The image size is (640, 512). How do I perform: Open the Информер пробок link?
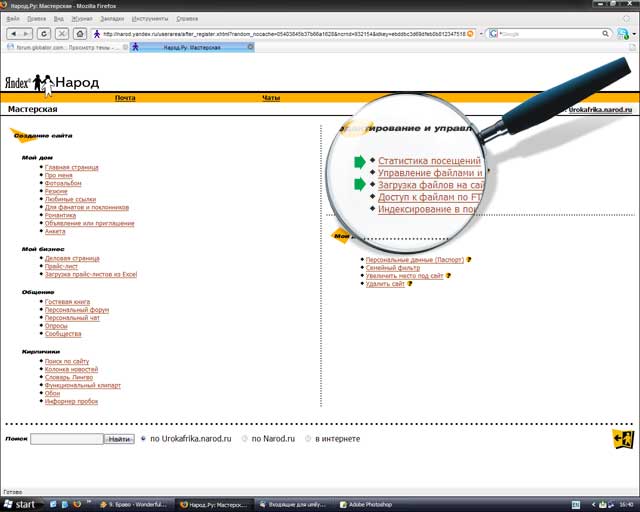pyautogui.click(x=71, y=401)
